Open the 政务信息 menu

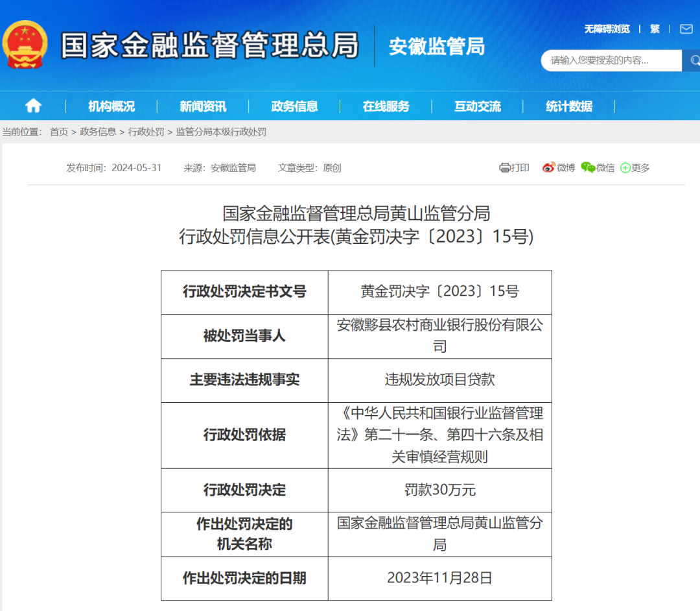(295, 106)
